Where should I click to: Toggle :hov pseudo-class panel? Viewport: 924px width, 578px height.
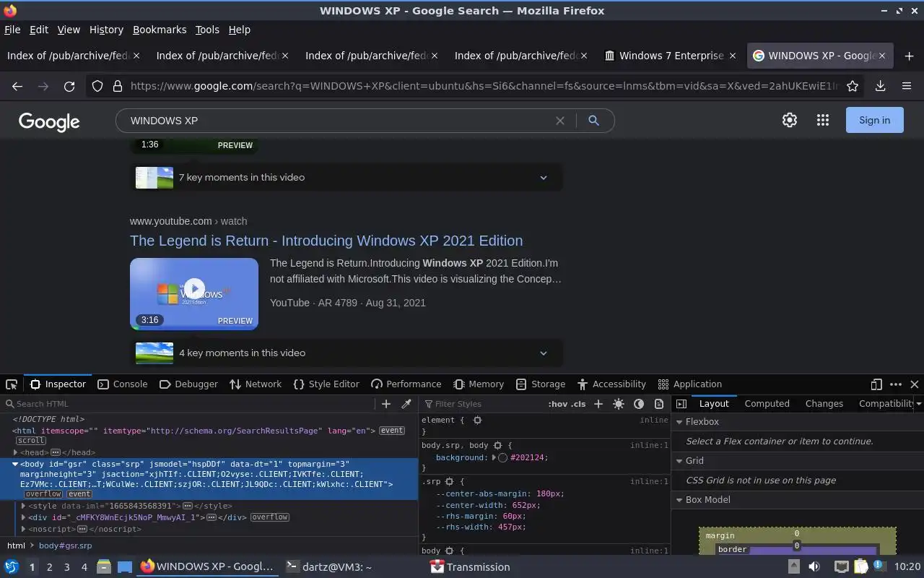tap(557, 404)
